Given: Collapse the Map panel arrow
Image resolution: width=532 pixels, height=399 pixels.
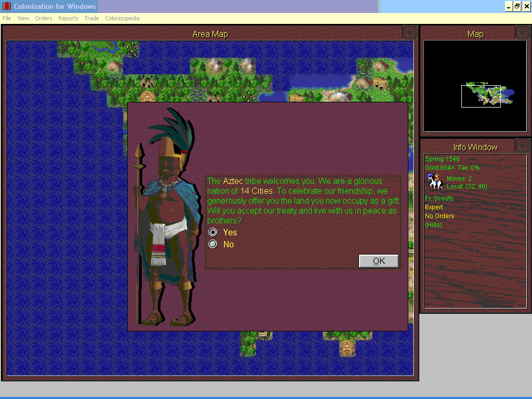Looking at the screenshot, I should (523, 33).
